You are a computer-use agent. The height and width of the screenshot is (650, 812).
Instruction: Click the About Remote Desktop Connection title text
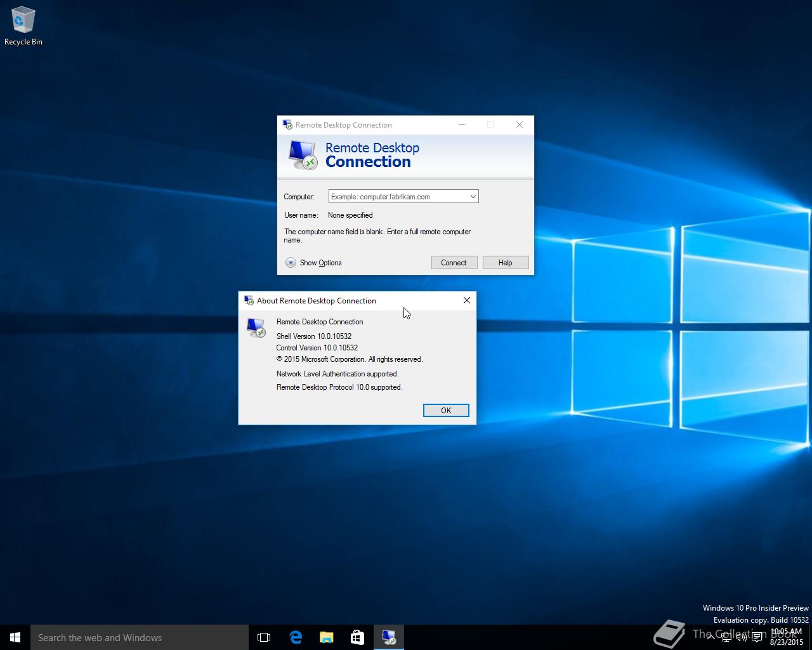pos(317,301)
